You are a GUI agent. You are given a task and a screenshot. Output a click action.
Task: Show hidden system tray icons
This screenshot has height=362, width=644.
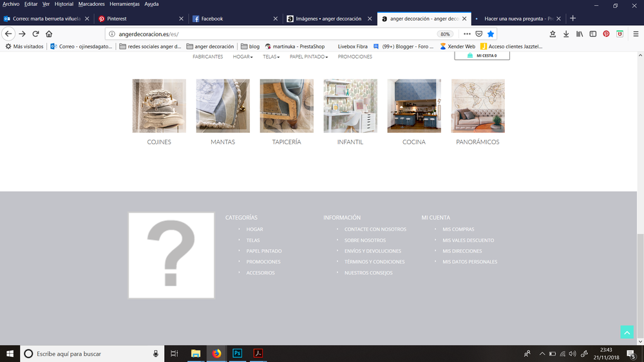tap(542, 354)
